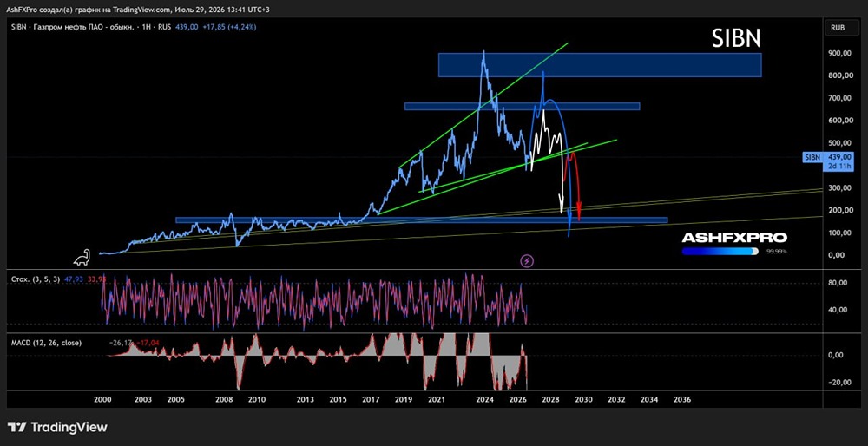Select the large SIBN text label
The width and height of the screenshot is (868, 446).
point(736,39)
